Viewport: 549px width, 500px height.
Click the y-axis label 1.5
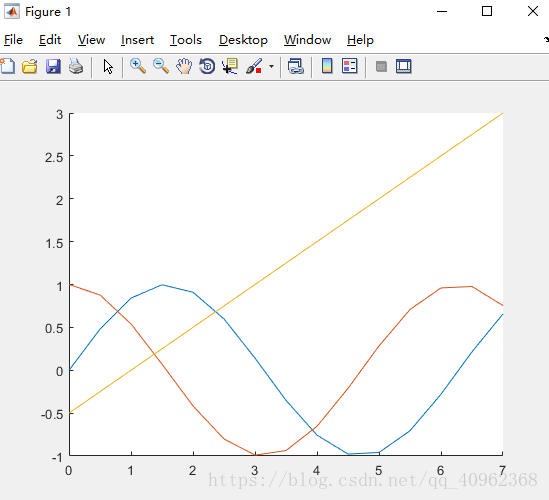(54, 243)
